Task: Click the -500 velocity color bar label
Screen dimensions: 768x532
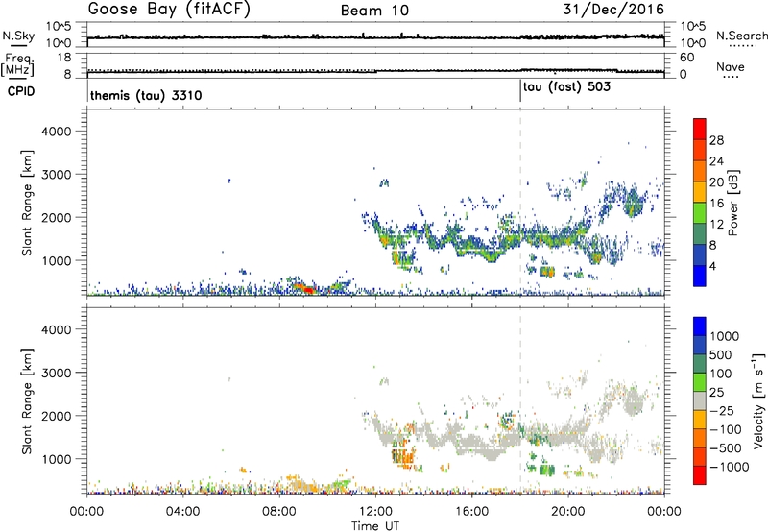Action: point(726,448)
